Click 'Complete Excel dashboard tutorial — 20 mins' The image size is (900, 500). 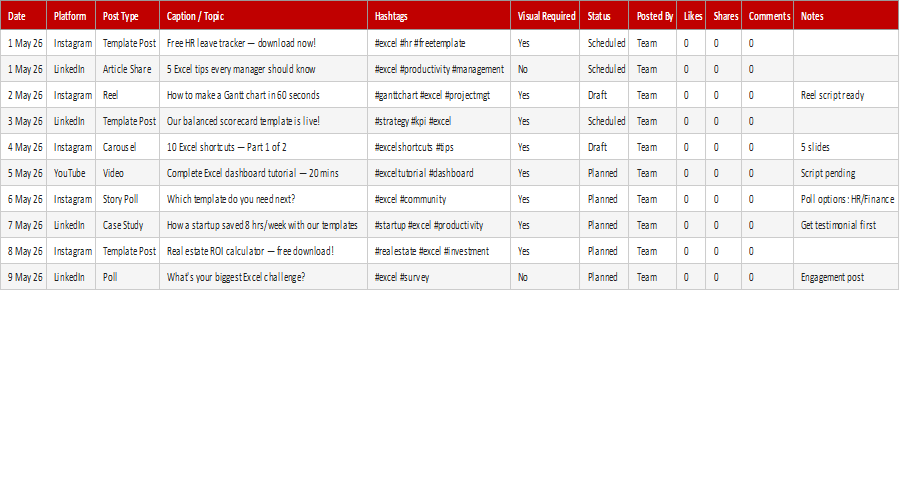coord(263,173)
